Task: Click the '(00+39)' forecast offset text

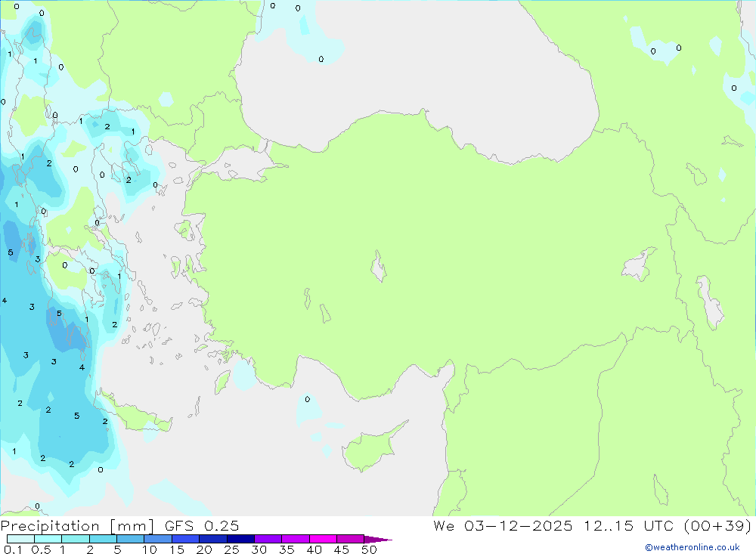Action: point(718,526)
